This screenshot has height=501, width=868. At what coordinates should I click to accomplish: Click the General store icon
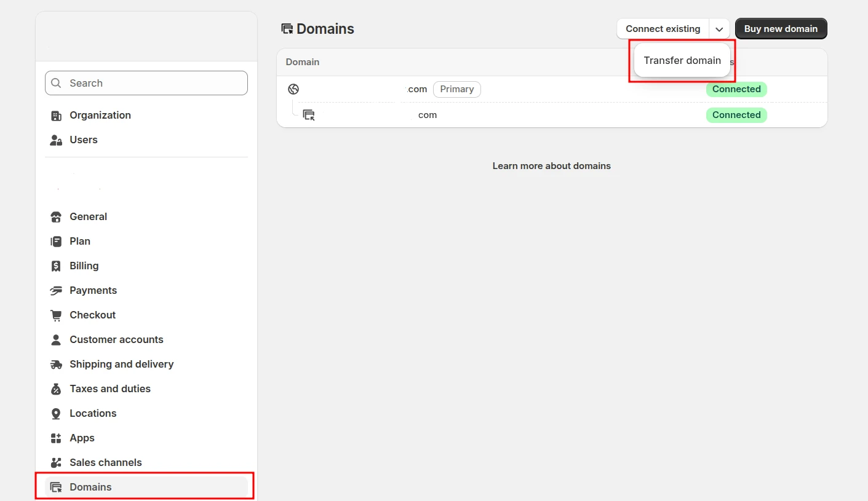pos(56,217)
